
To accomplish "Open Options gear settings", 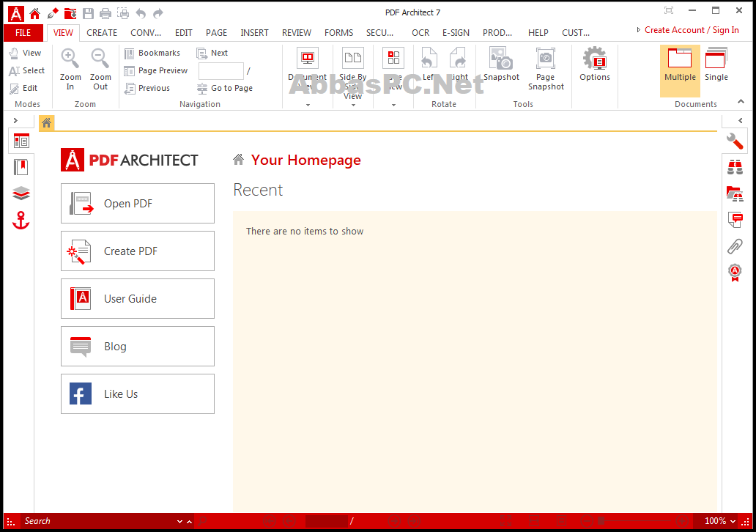I will point(595,64).
